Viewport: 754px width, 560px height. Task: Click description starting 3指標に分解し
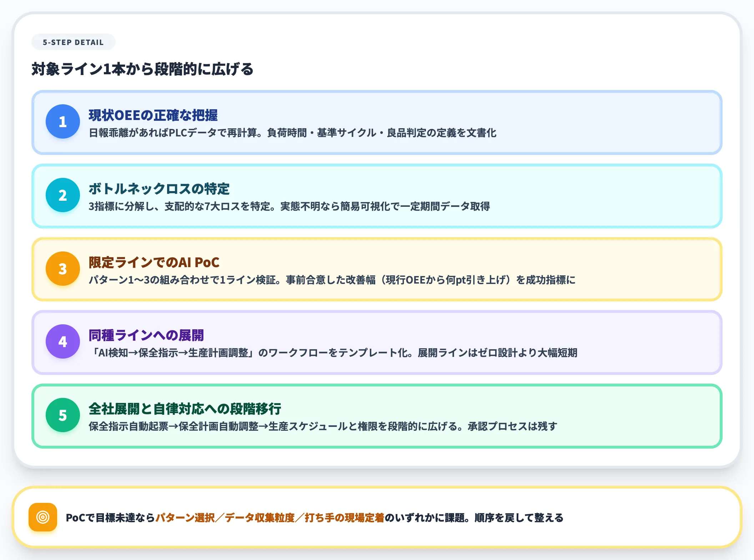tap(289, 206)
